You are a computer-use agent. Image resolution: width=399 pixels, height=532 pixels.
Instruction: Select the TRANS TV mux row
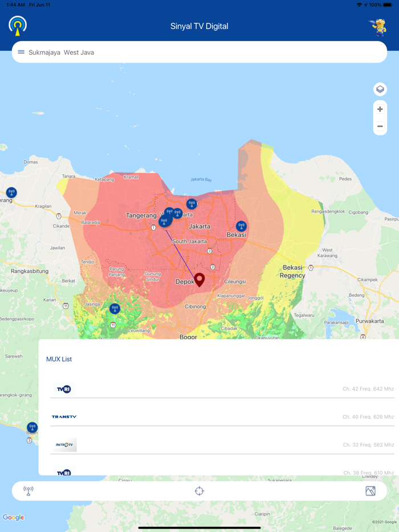222,416
